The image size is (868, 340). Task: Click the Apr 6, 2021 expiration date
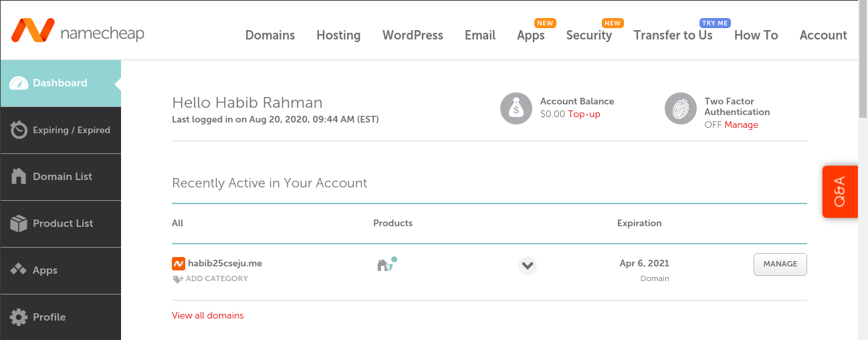(x=645, y=263)
